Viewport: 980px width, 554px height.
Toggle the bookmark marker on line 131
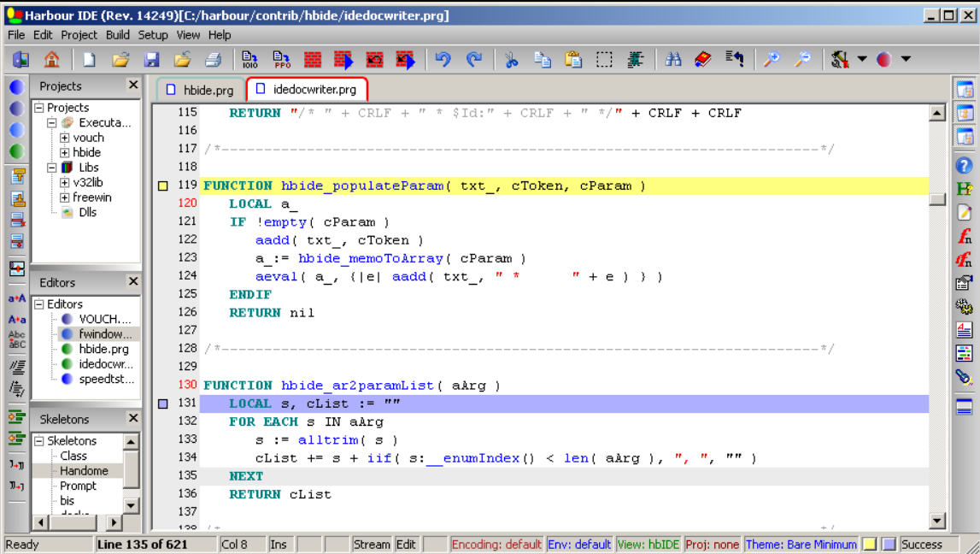point(163,404)
